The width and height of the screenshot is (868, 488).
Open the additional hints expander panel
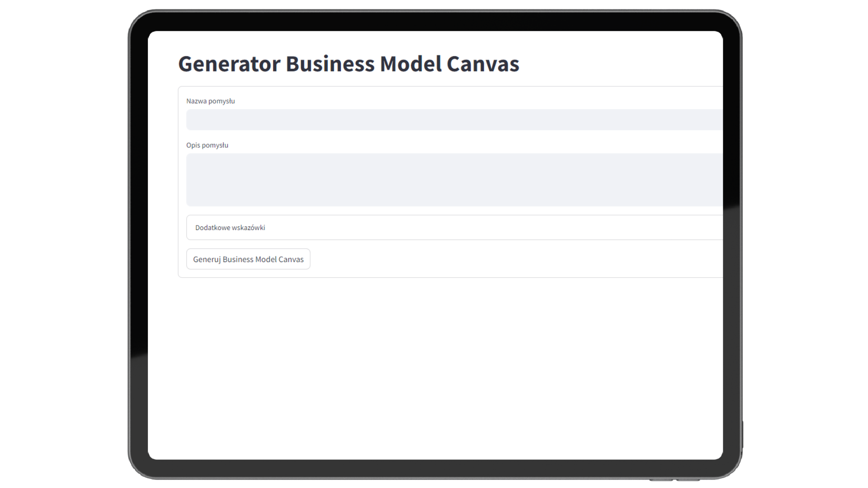pyautogui.click(x=452, y=227)
